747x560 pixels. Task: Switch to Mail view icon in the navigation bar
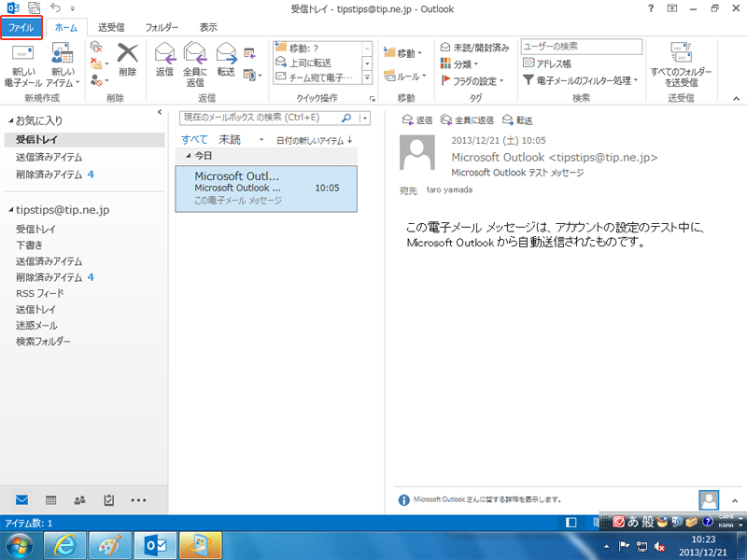click(21, 500)
